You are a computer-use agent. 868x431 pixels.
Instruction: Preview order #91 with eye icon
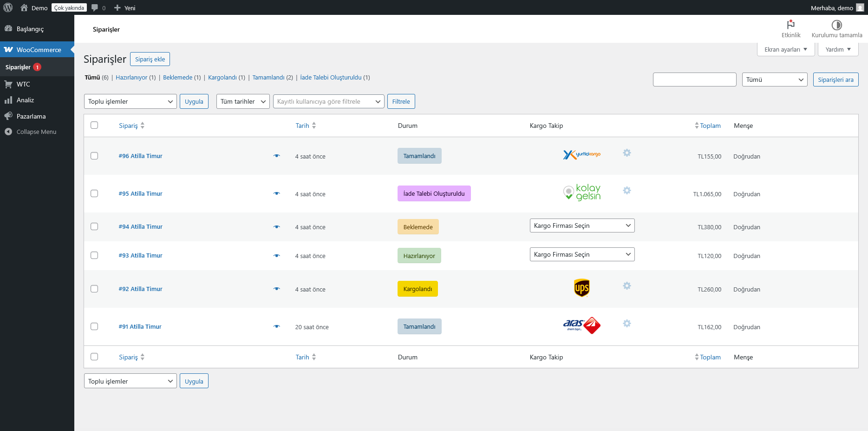coord(277,326)
